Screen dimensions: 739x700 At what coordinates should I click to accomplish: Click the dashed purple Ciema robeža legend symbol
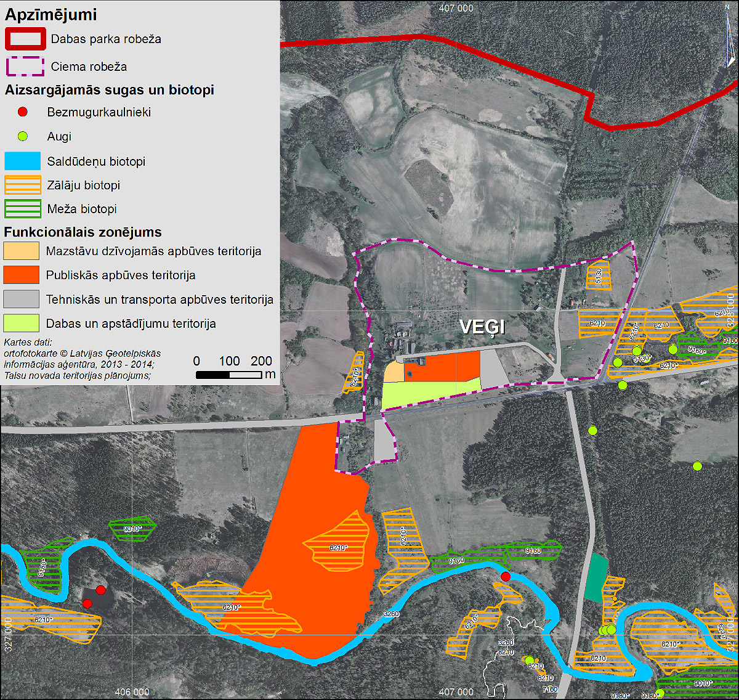click(x=25, y=67)
